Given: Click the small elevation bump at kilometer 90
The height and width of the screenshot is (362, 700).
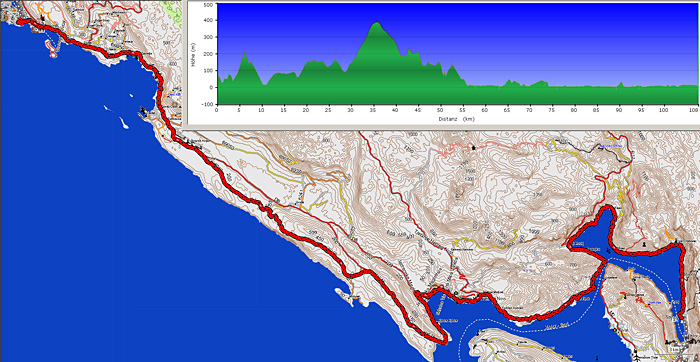Looking at the screenshot, I should [620, 83].
